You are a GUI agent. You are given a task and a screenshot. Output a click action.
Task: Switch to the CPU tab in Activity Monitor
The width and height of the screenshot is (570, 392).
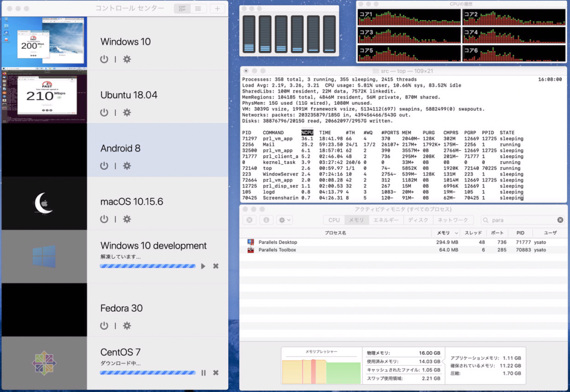(x=334, y=220)
